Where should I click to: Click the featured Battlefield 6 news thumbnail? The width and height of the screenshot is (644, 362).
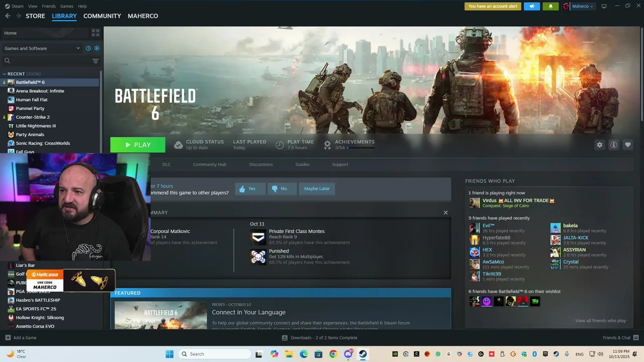(160, 315)
